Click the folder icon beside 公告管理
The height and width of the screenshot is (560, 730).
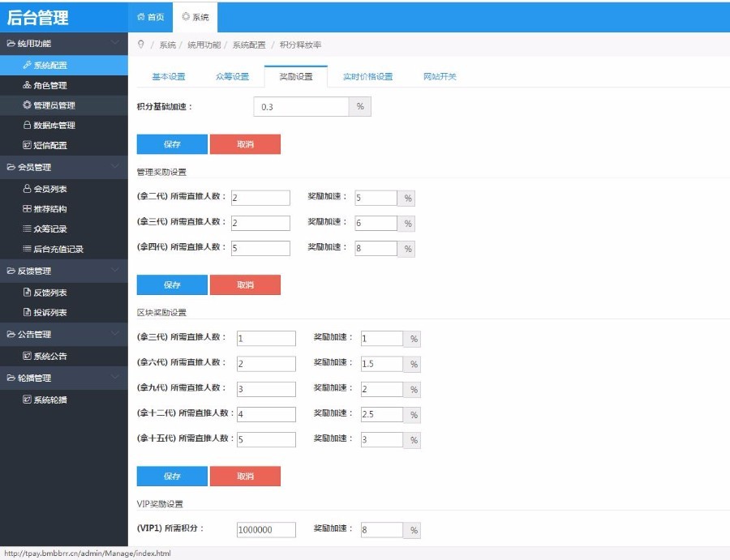11,334
